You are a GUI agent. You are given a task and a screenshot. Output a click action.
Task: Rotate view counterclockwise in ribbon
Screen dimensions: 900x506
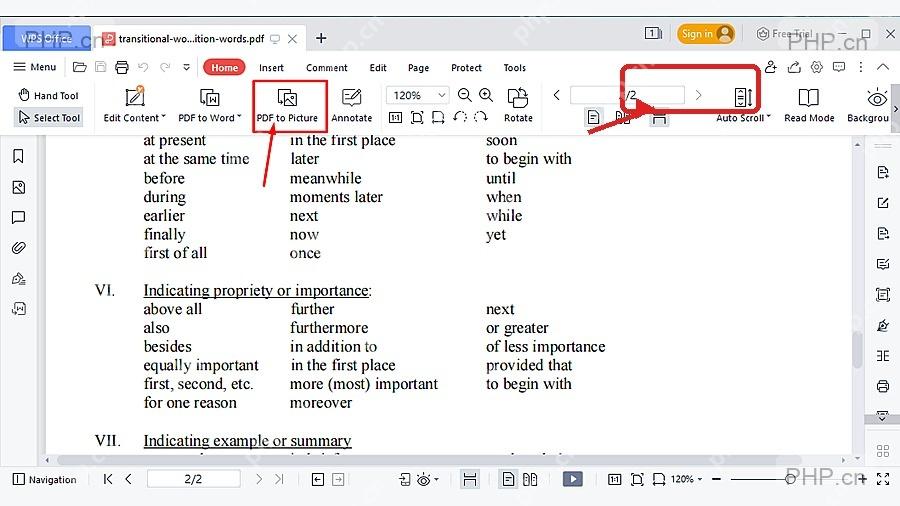pos(459,117)
